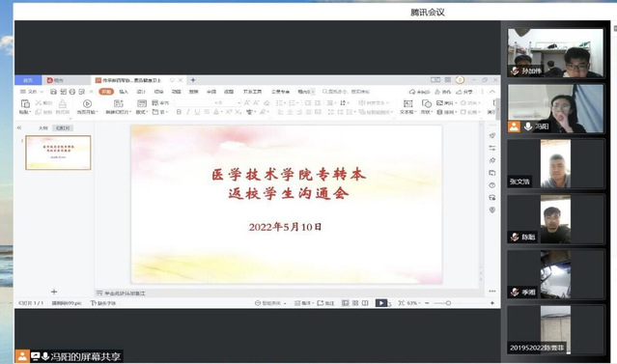Viewport: 617px width, 364px height.
Task: Toggle Bold formatting button
Action: point(179,112)
